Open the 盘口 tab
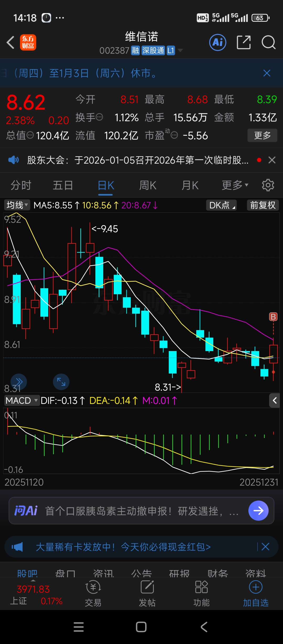Image resolution: width=283 pixels, height=644 pixels. pyautogui.click(x=65, y=573)
